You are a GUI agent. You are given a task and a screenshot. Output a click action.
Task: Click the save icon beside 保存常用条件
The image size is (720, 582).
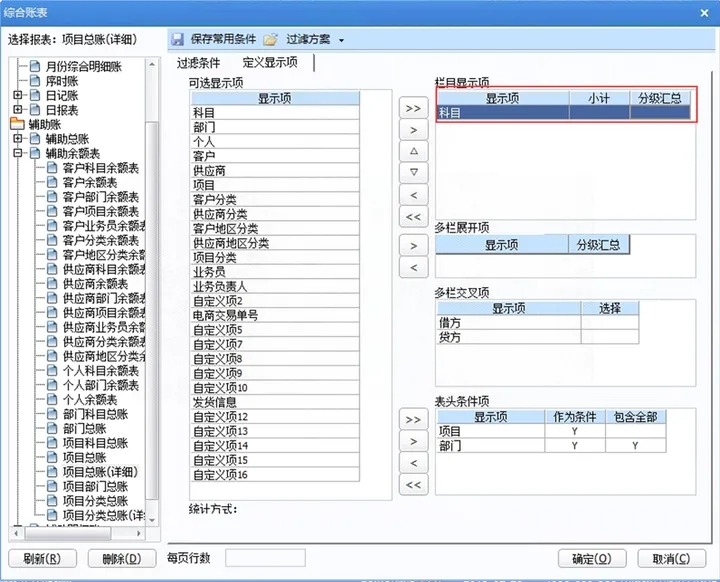tap(177, 40)
